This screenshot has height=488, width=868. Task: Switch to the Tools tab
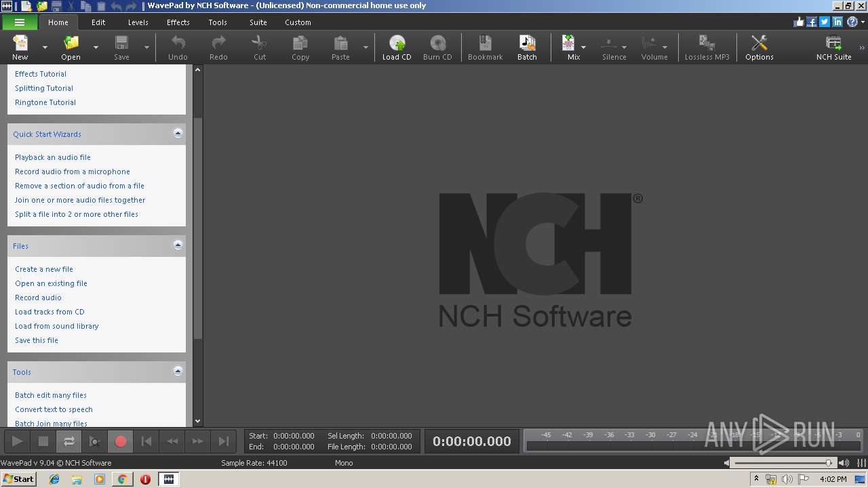coord(218,22)
